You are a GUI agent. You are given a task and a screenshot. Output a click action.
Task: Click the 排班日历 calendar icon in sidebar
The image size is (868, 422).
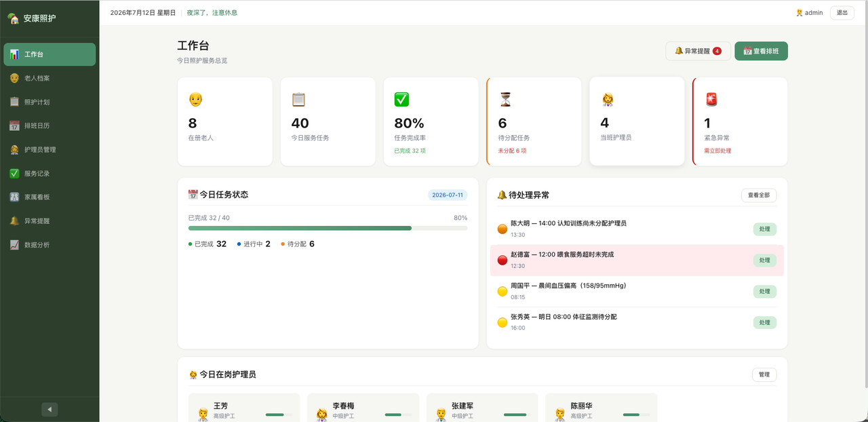(14, 126)
